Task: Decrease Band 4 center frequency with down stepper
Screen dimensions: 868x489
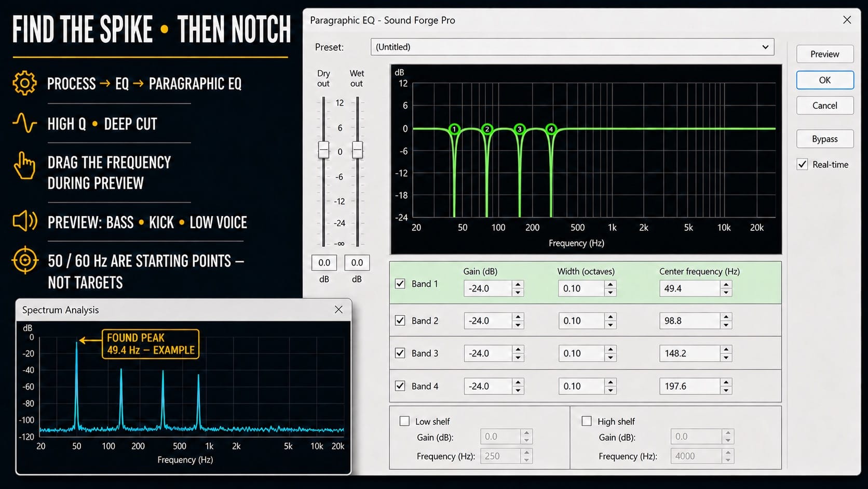Action: point(726,390)
